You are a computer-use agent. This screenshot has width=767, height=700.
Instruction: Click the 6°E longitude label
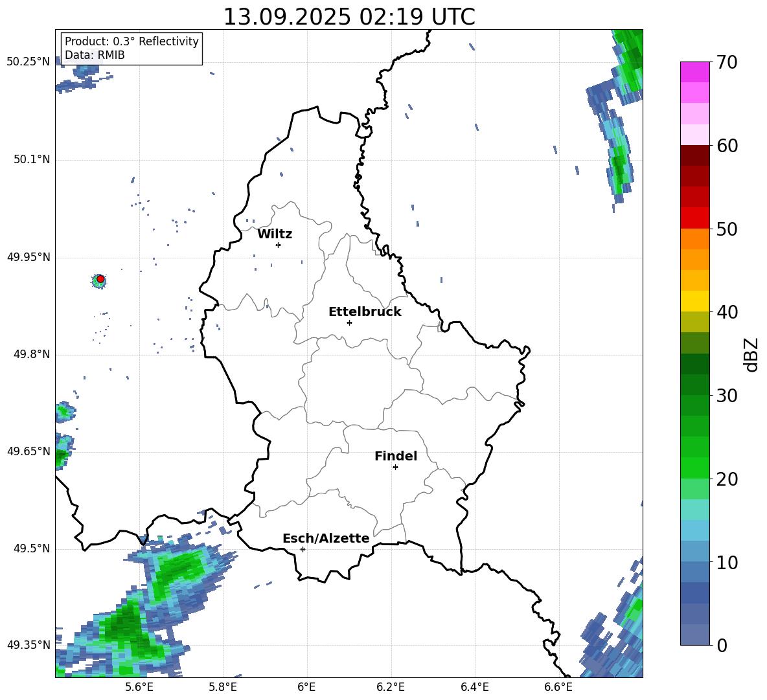(x=306, y=687)
